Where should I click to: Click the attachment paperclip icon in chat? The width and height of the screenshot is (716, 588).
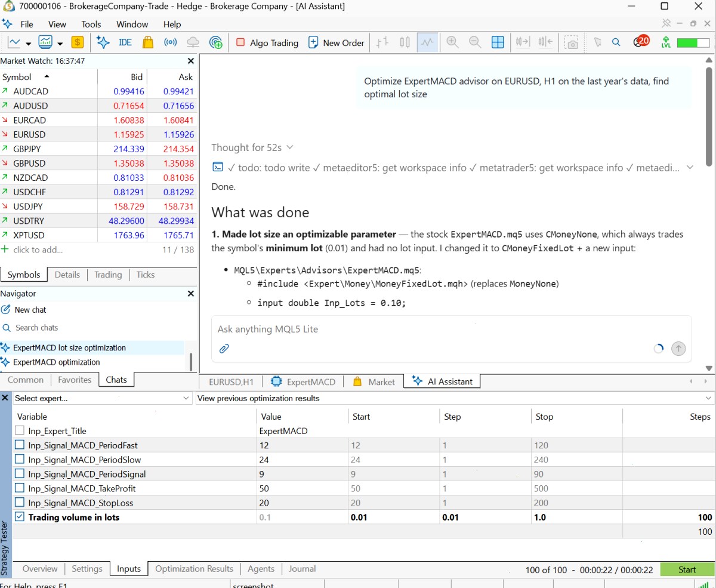[x=224, y=349]
